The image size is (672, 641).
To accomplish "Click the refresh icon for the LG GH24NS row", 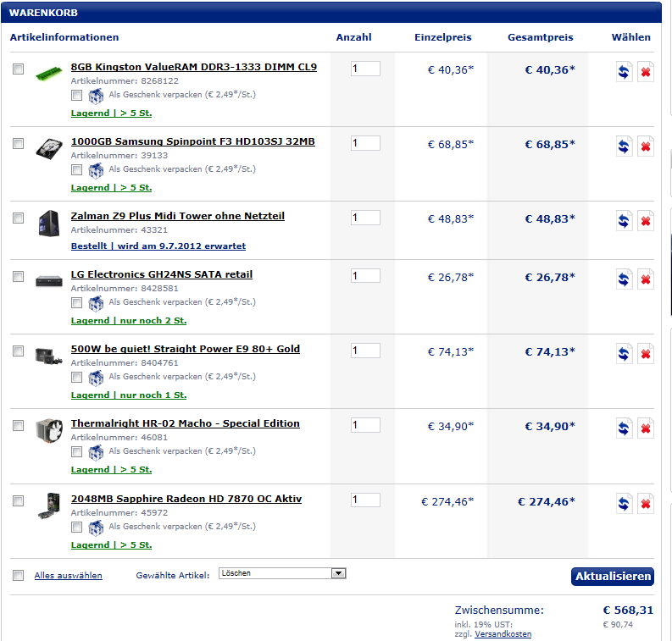I will coord(624,279).
